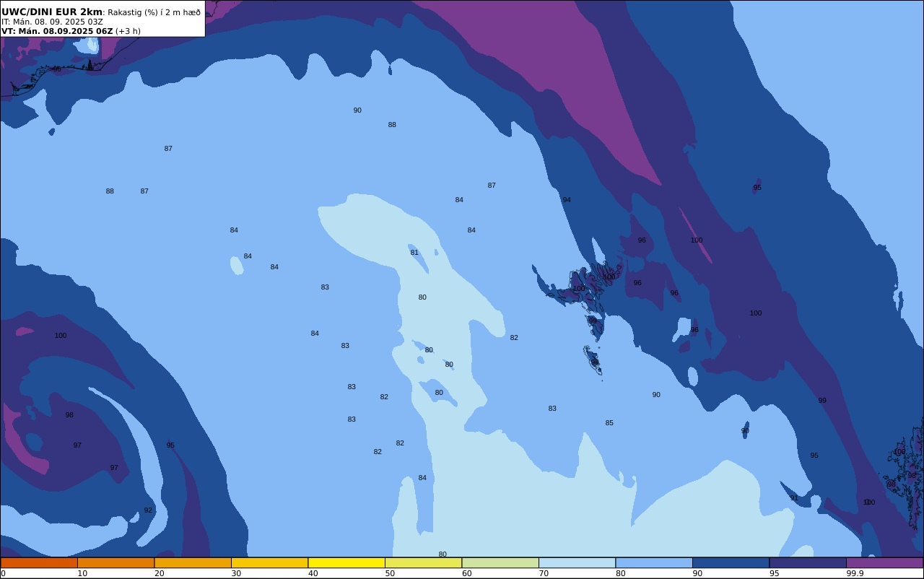Pick the golden 30–40 legend swatch
Viewport: 924px width, 579px height.
tap(270, 562)
